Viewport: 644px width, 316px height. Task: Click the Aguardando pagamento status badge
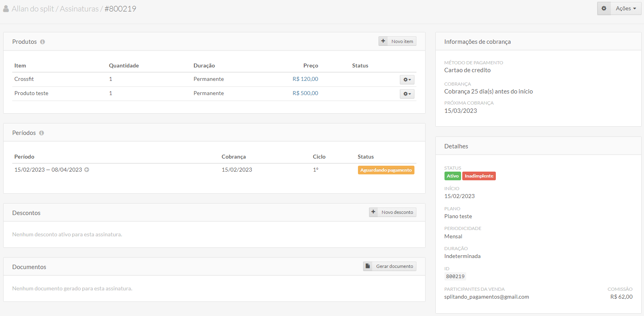click(386, 170)
